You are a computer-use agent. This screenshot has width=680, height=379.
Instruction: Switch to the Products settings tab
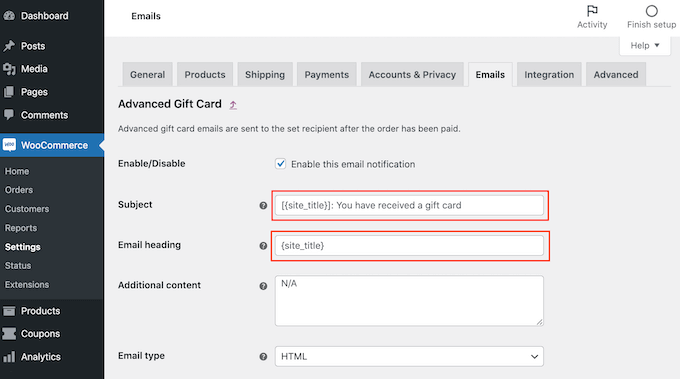pyautogui.click(x=205, y=75)
